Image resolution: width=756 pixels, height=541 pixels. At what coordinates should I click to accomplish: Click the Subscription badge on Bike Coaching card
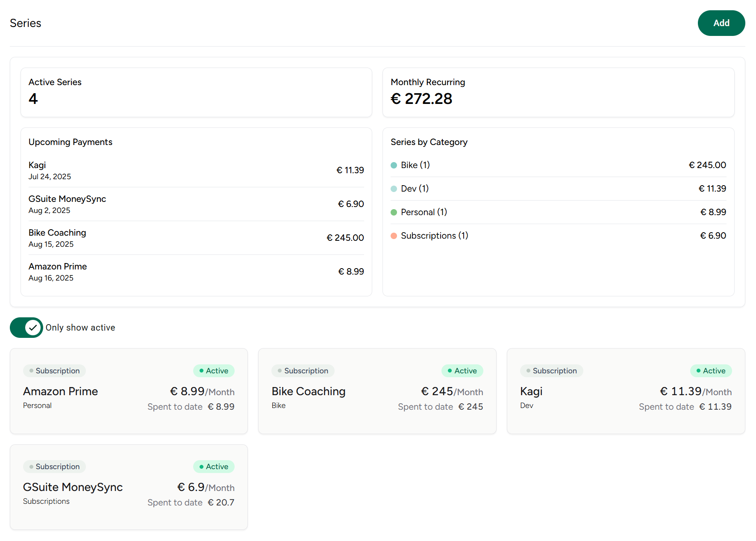pos(303,371)
